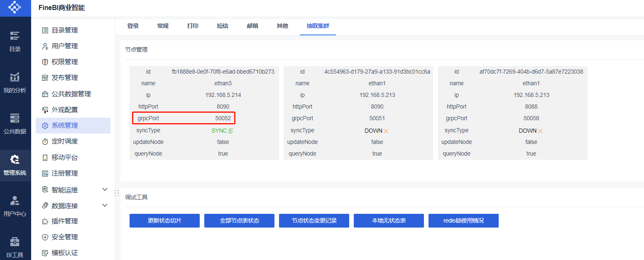The height and width of the screenshot is (260, 644).
Task: Click the name value ethan3
Action: tap(223, 83)
